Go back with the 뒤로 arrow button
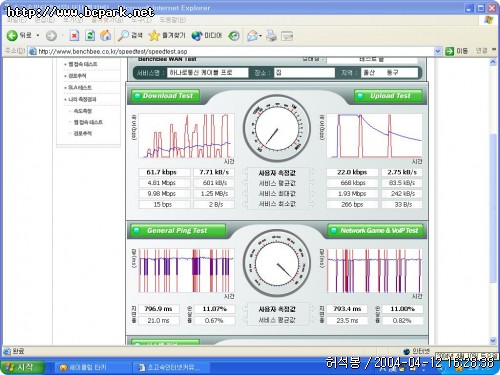The width and height of the screenshot is (500, 375). (x=19, y=35)
